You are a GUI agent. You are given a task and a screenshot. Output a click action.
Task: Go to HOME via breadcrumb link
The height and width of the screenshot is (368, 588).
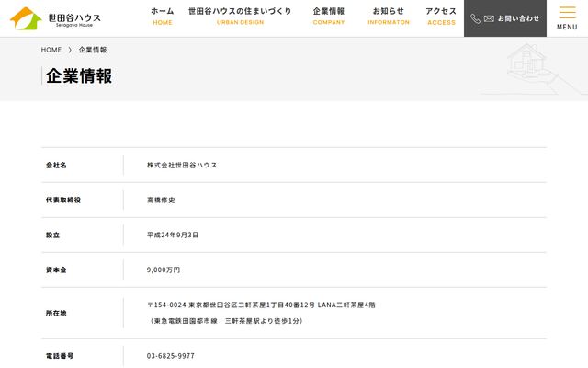pyautogui.click(x=51, y=50)
